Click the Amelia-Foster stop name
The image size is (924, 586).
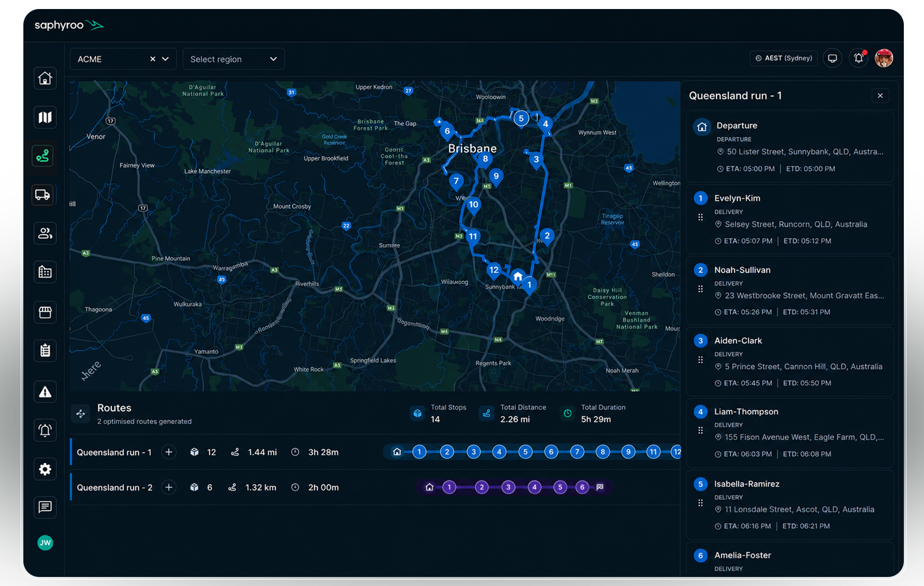pyautogui.click(x=742, y=555)
